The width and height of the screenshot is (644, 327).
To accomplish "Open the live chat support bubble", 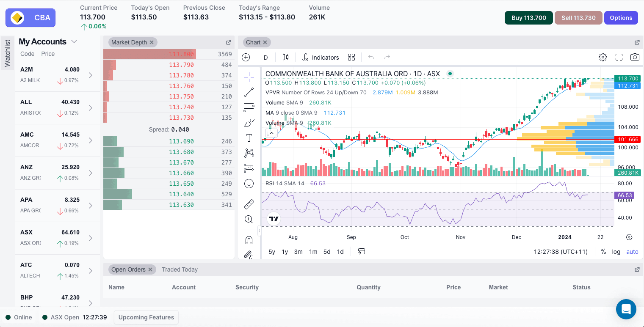I will [626, 309].
